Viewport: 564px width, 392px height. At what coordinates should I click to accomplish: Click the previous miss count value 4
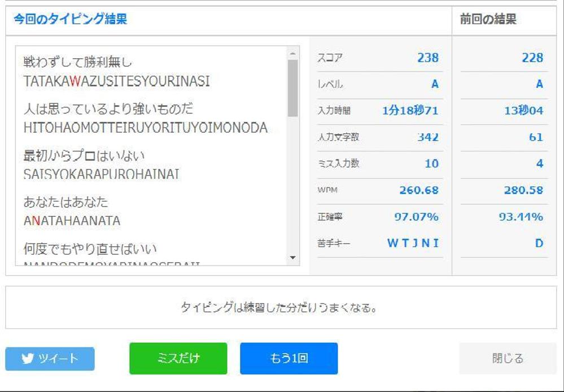[x=540, y=163]
